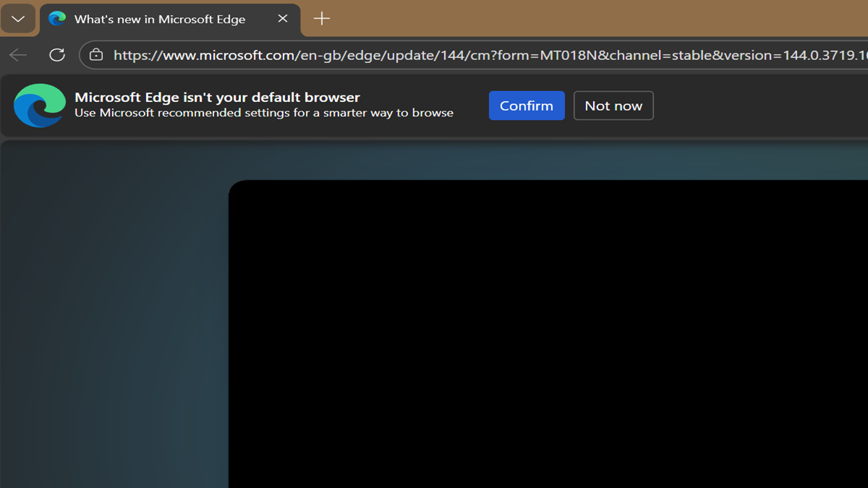The height and width of the screenshot is (488, 868).
Task: Confirm Edge as default browser
Action: coord(527,106)
